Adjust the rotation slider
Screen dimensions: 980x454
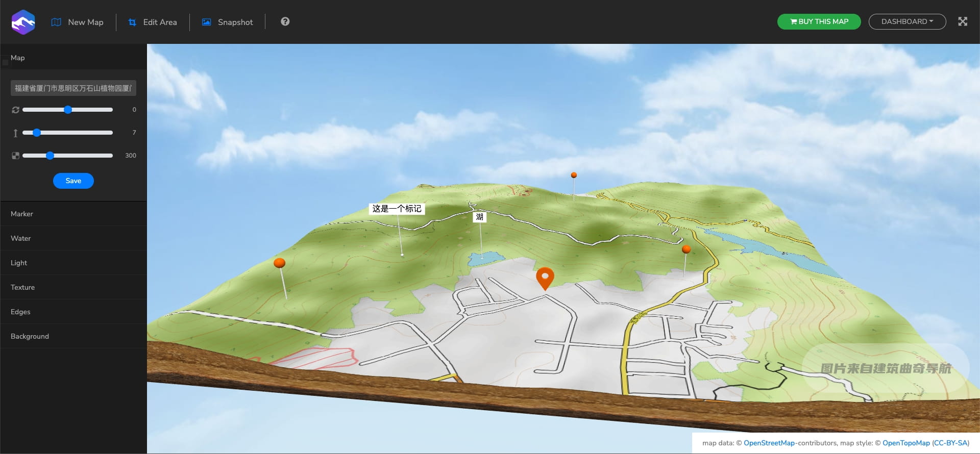coord(67,110)
